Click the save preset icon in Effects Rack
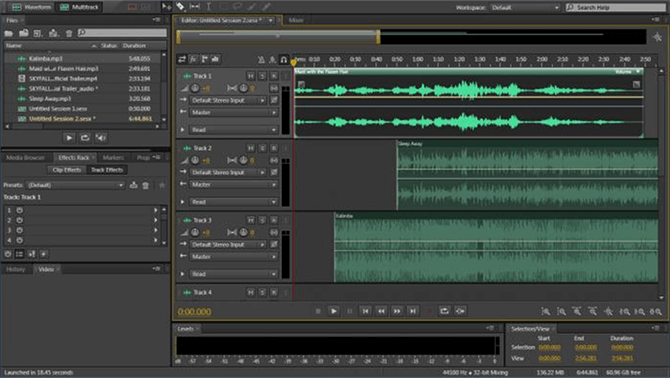670x378 pixels. [x=134, y=185]
